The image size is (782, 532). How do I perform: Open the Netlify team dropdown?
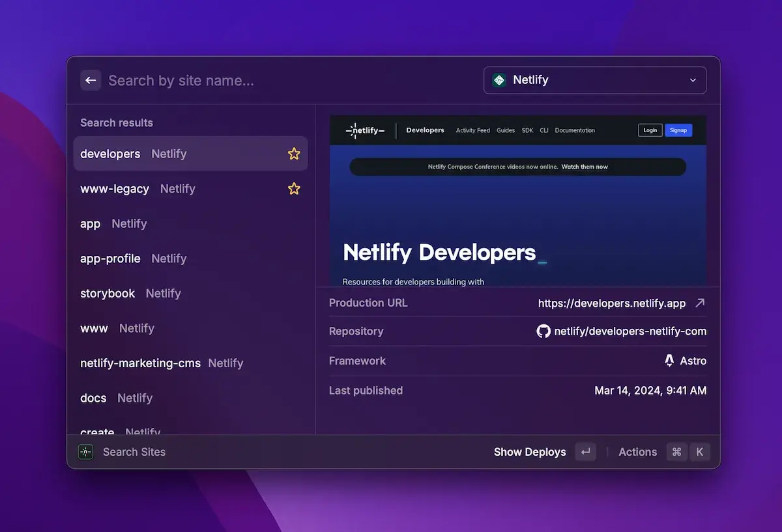595,80
